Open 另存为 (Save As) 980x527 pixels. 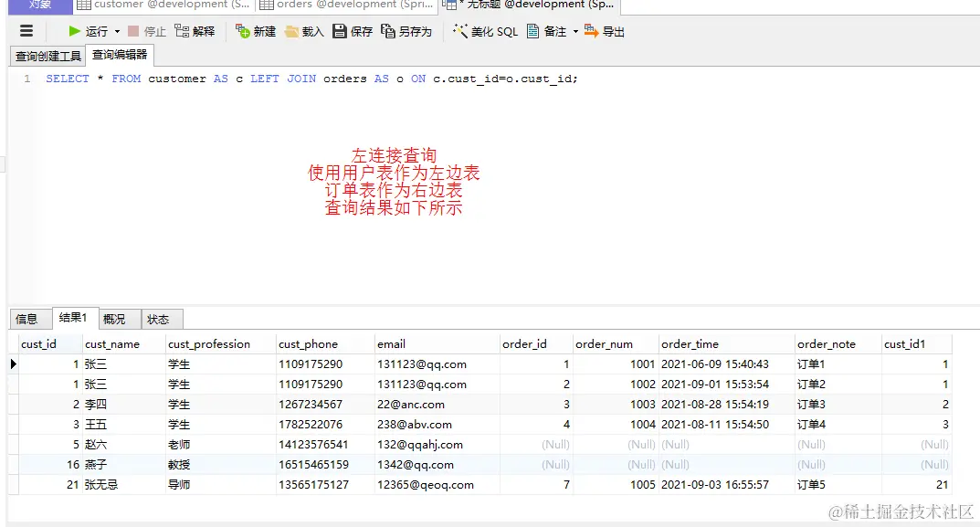(x=406, y=30)
